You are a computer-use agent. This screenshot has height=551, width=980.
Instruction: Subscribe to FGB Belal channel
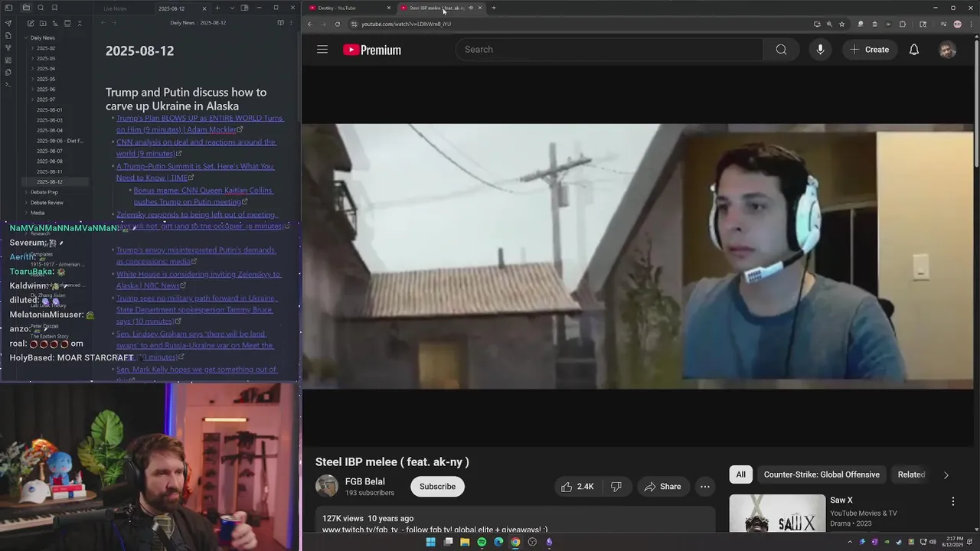coord(437,487)
